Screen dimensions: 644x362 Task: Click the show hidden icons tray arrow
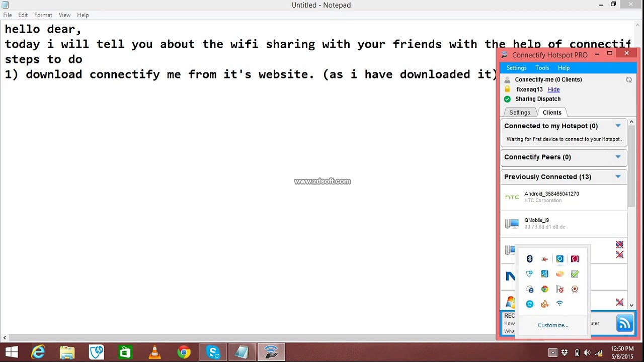(552, 352)
